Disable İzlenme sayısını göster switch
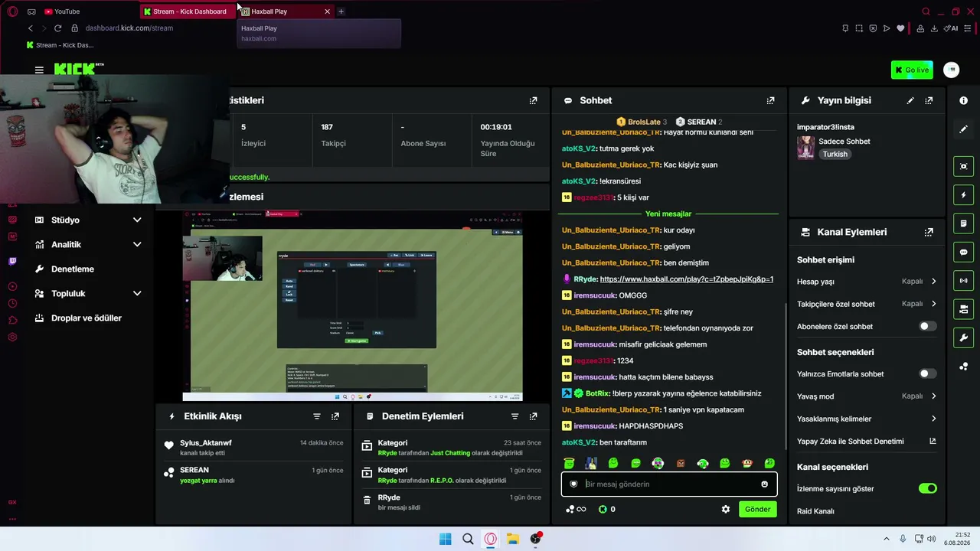The height and width of the screenshot is (551, 980). pyautogui.click(x=927, y=488)
